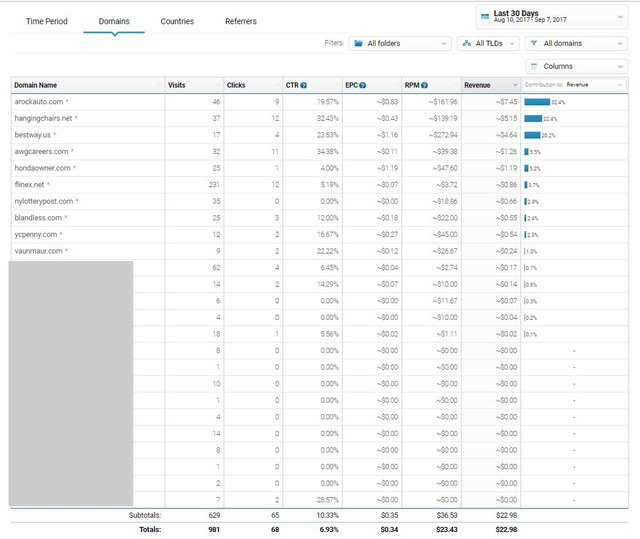Screen dimensions: 640x539
Task: Click the hierarchy icon in All TLDs filter
Action: tap(467, 43)
